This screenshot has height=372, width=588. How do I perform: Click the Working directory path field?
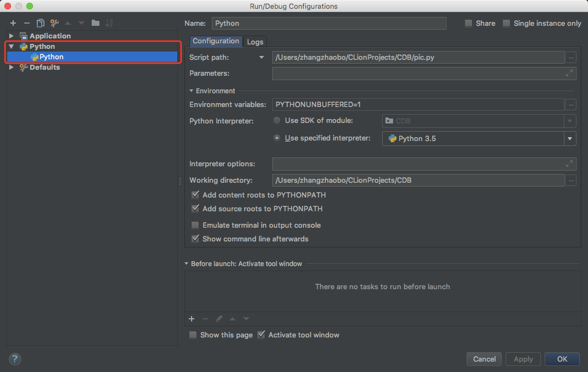pyautogui.click(x=418, y=180)
